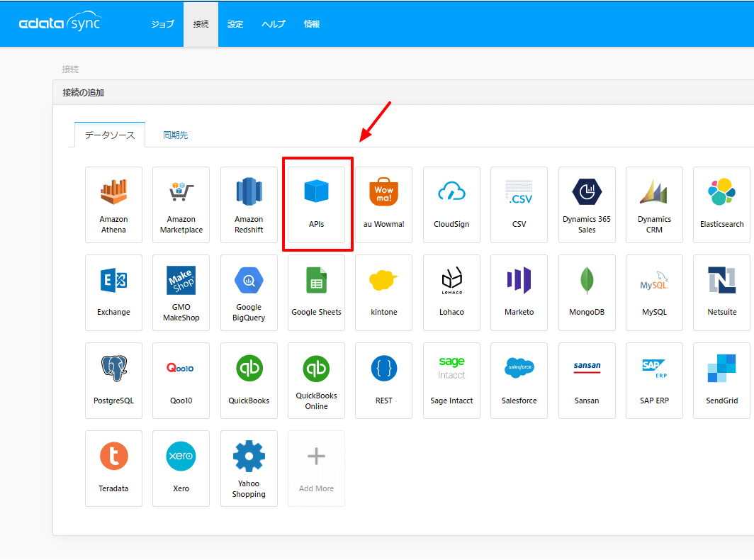
Task: Choose the Elasticsearch connector
Action: 722,205
